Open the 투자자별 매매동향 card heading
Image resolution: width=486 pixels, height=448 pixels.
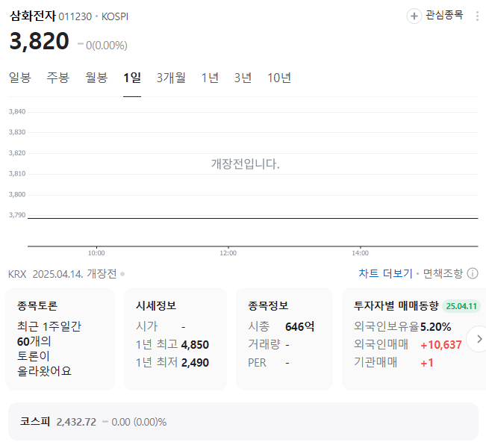(396, 305)
